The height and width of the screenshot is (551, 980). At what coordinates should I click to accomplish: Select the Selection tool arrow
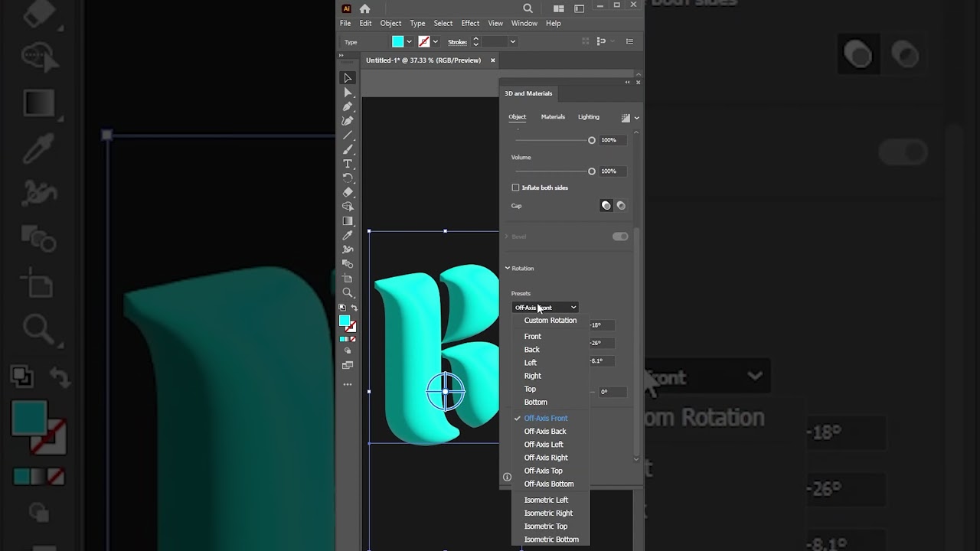point(348,78)
